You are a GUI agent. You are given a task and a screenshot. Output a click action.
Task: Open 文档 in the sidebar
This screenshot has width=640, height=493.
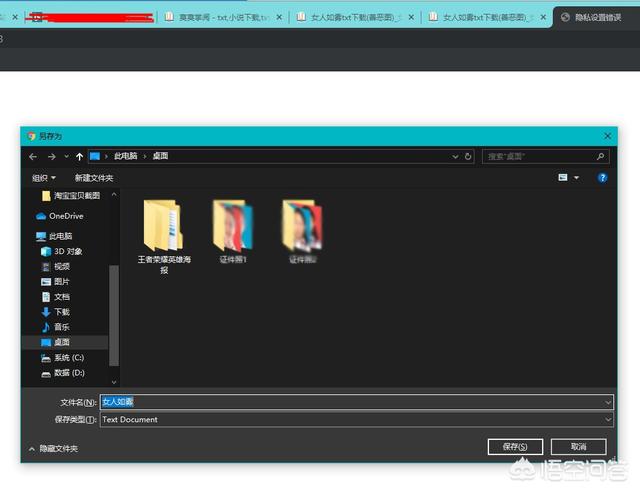click(56, 297)
